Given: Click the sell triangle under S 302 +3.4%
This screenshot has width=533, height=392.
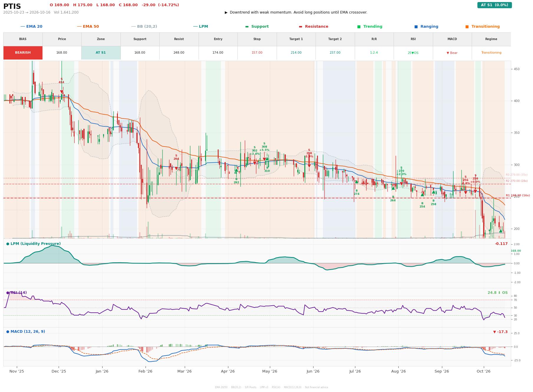Looking at the screenshot, I should (255, 163).
